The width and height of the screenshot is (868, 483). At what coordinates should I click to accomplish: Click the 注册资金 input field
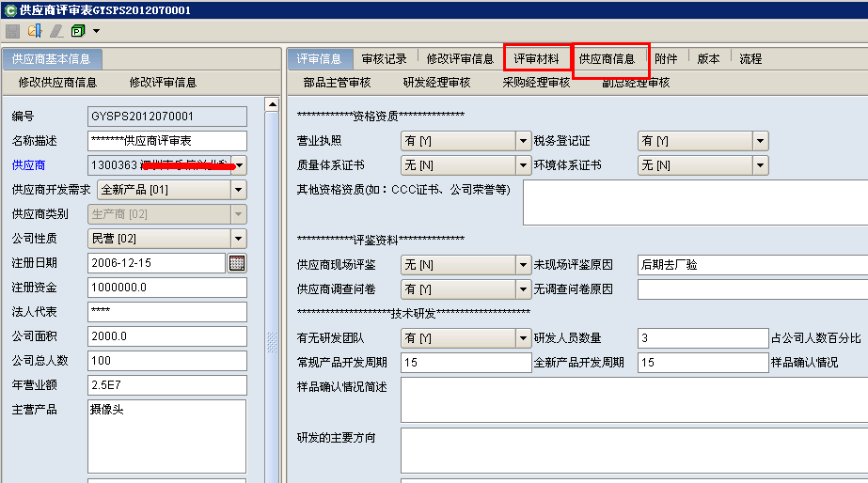[x=166, y=288]
